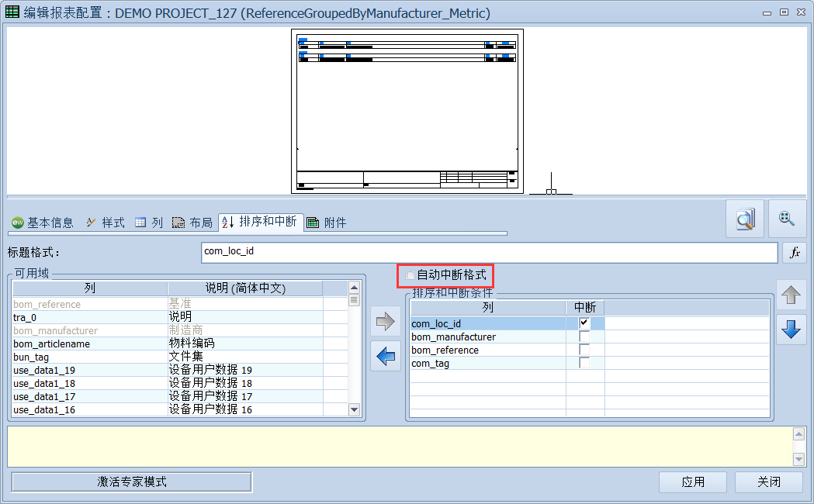Click the zoom magnifier icon above the fx button
Image resolution: width=814 pixels, height=504 pixels.
click(787, 219)
